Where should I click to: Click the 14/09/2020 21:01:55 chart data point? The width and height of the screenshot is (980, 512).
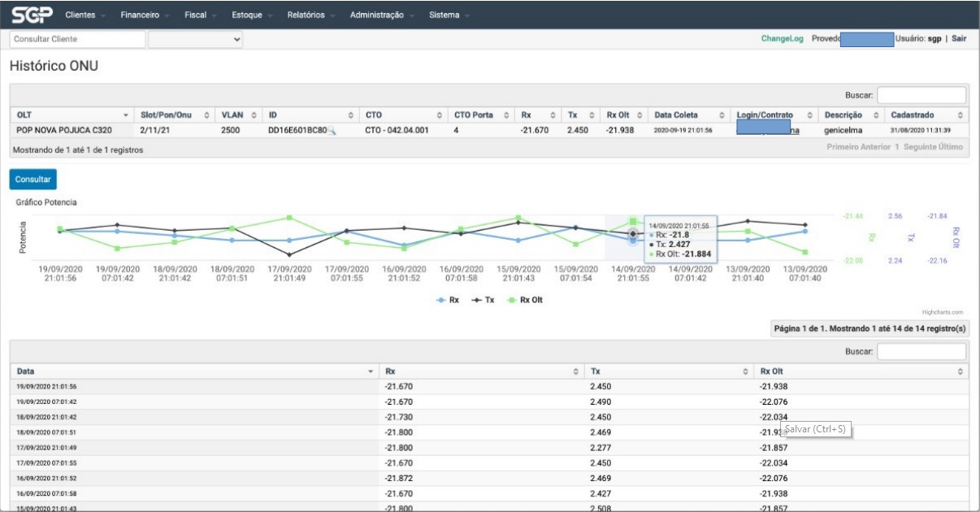(x=632, y=234)
